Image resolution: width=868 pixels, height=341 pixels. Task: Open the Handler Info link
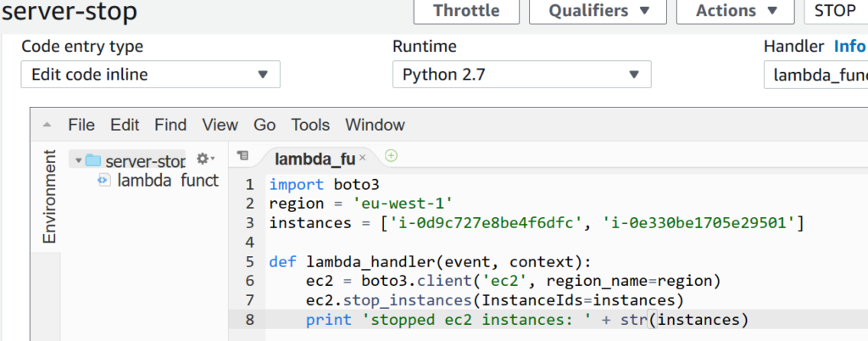click(x=850, y=47)
